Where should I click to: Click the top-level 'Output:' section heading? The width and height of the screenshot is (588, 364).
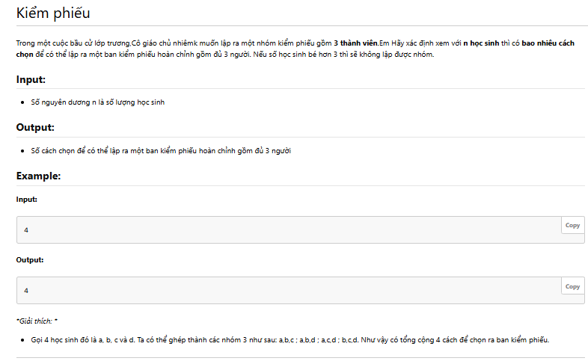35,127
